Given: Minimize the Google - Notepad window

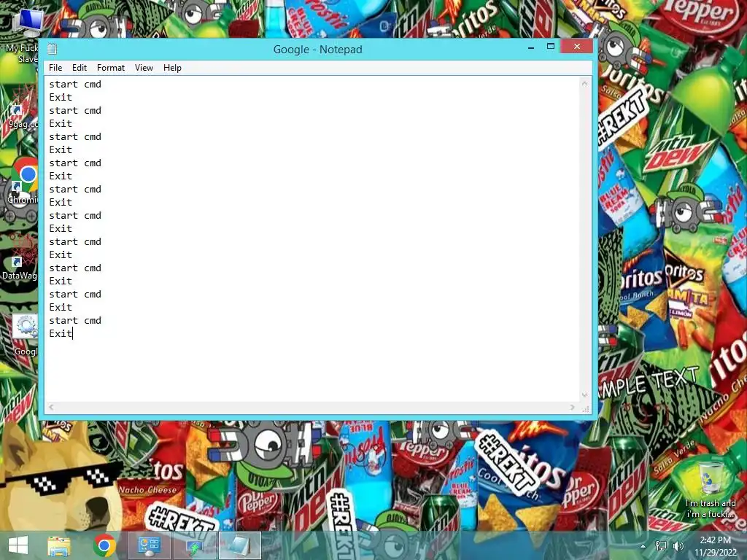Looking at the screenshot, I should click(531, 47).
